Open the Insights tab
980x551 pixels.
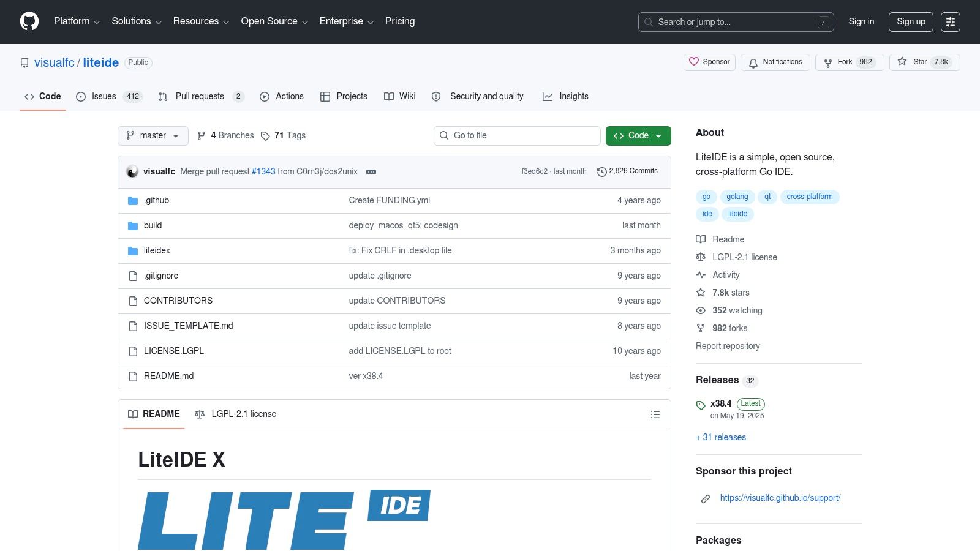(565, 97)
